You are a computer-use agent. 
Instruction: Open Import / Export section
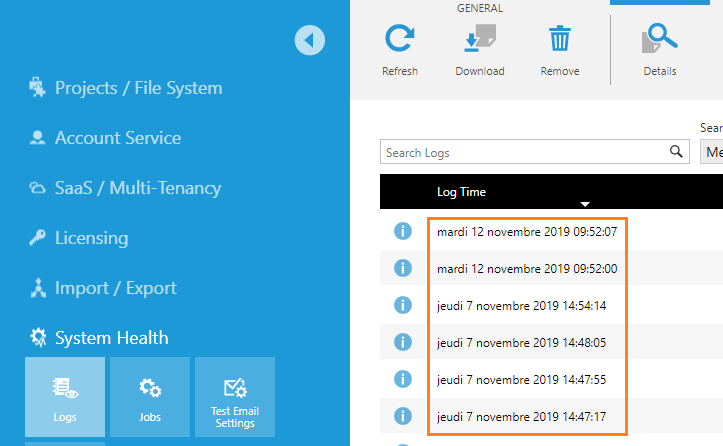click(x=116, y=288)
